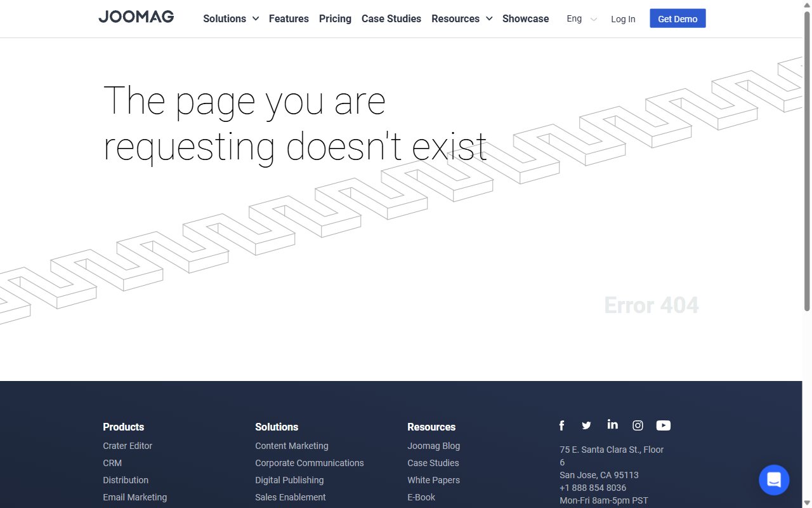
Task: Open Corporate Communications footer link
Action: click(x=310, y=463)
